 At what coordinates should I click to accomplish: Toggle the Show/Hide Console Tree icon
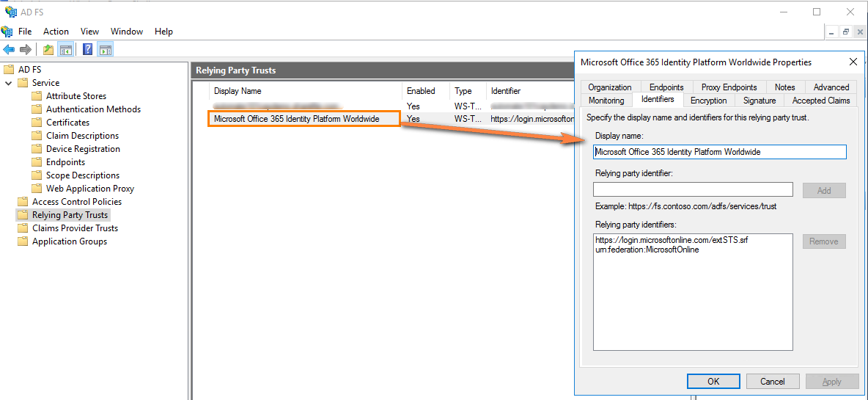(66, 50)
